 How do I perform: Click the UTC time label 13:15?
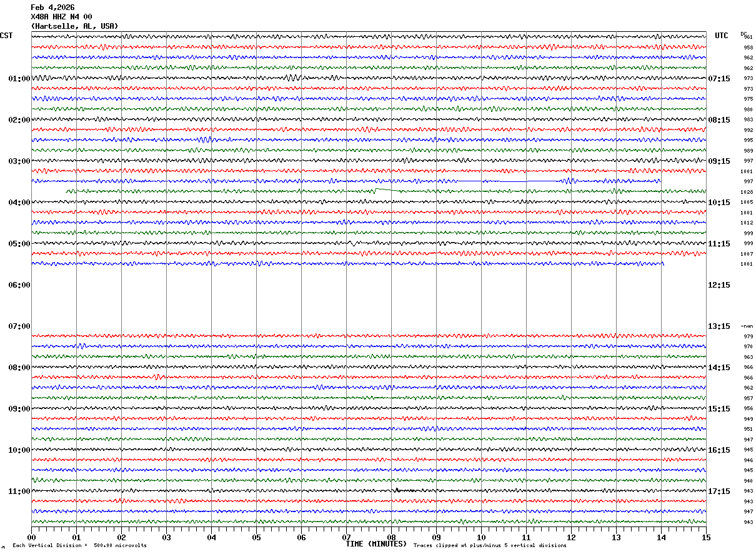(x=719, y=326)
